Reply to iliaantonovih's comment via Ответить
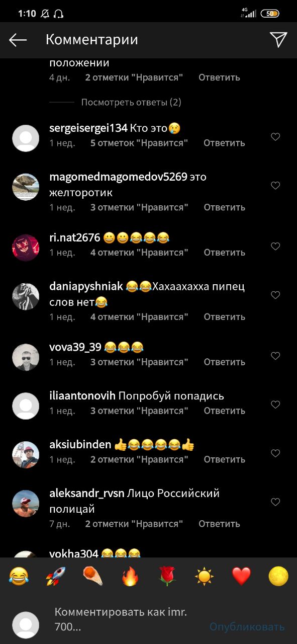This screenshot has width=297, height=644. click(224, 411)
